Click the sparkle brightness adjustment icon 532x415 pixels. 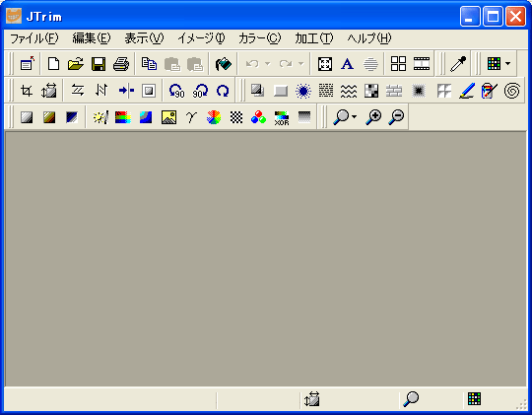tap(100, 117)
